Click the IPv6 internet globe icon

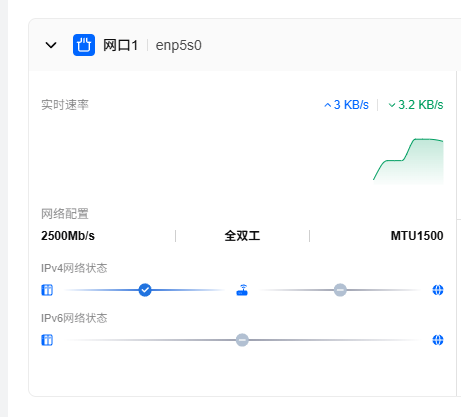tap(438, 340)
